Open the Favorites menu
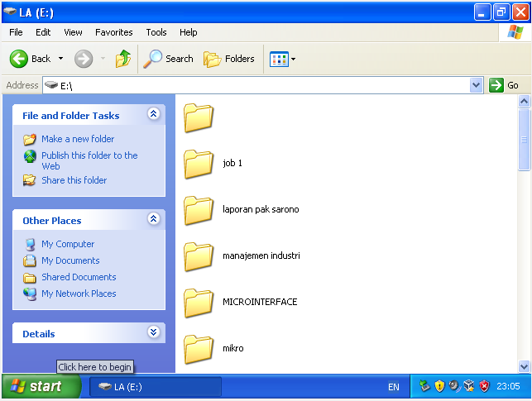 coord(113,32)
